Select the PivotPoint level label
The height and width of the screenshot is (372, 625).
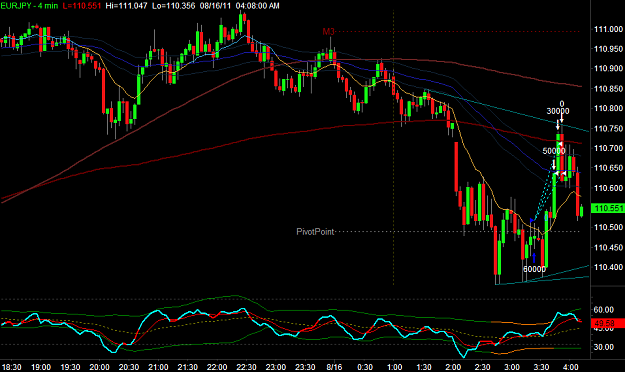(x=315, y=232)
